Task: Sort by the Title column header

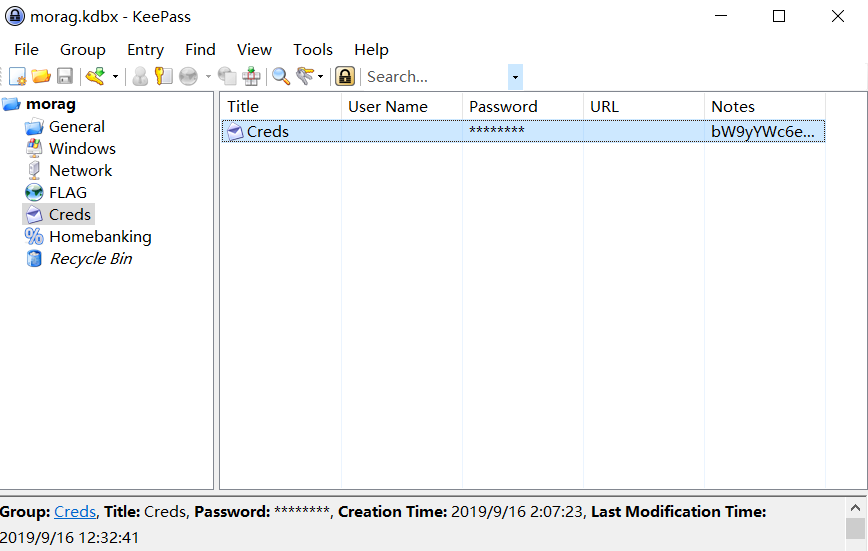Action: pyautogui.click(x=281, y=106)
